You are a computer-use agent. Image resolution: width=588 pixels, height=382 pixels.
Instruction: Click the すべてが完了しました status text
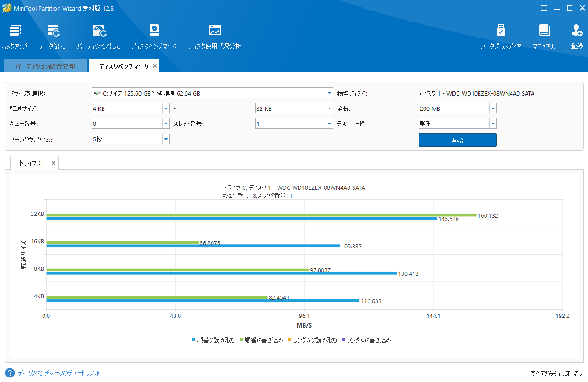click(557, 373)
